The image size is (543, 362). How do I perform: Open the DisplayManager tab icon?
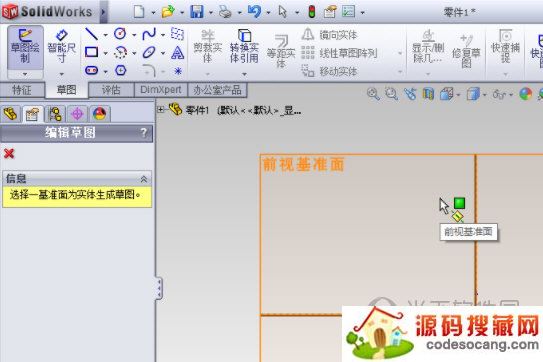[x=99, y=114]
